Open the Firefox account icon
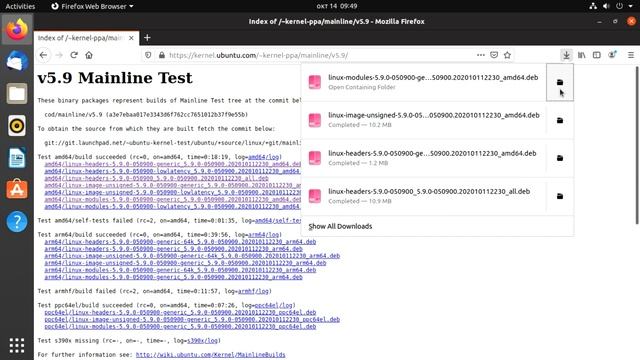Viewport: 640px width, 360px height. coord(612,55)
